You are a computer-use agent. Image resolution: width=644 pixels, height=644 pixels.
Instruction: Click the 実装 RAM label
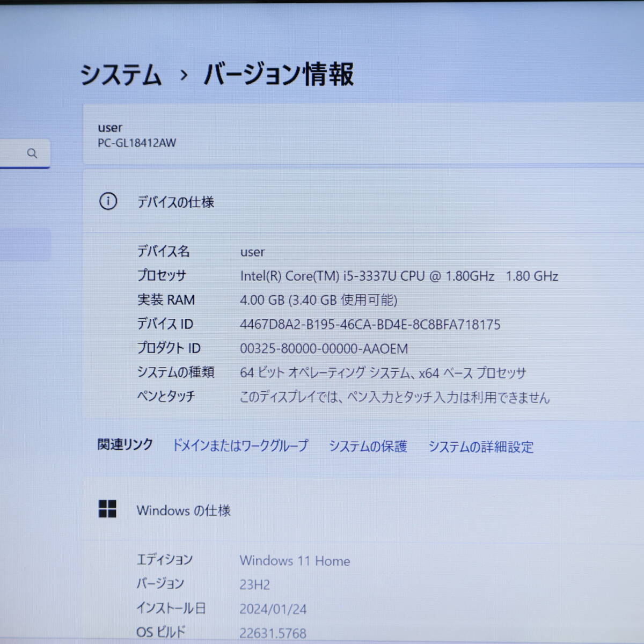tap(166, 299)
